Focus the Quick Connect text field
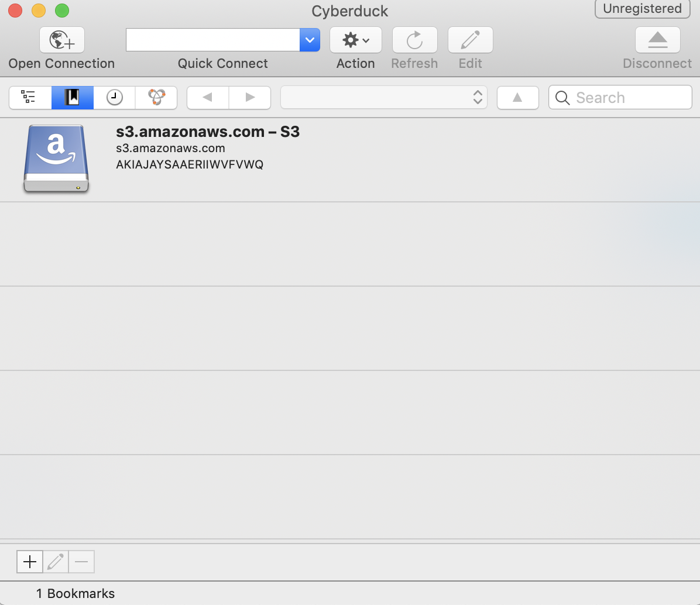 (x=213, y=40)
